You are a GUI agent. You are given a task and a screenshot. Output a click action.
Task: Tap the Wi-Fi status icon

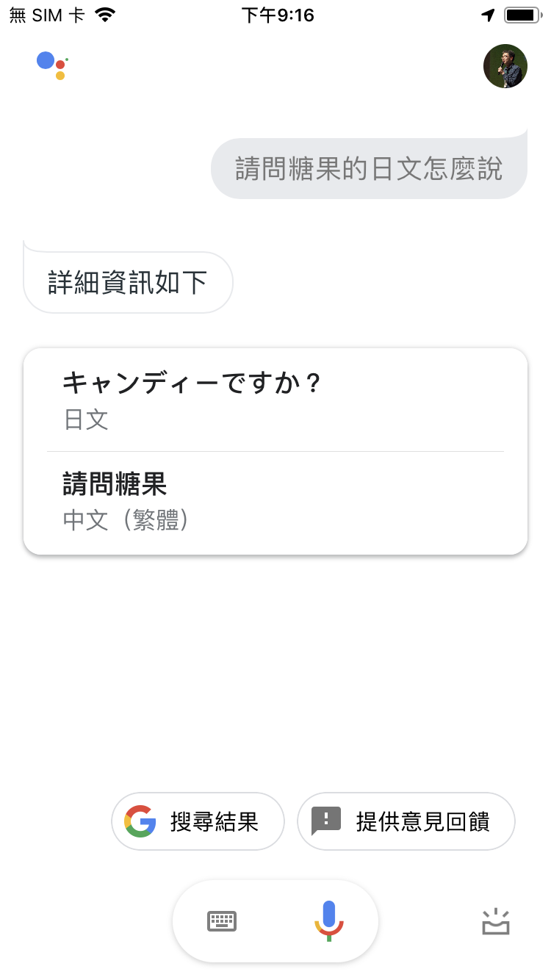(x=106, y=15)
